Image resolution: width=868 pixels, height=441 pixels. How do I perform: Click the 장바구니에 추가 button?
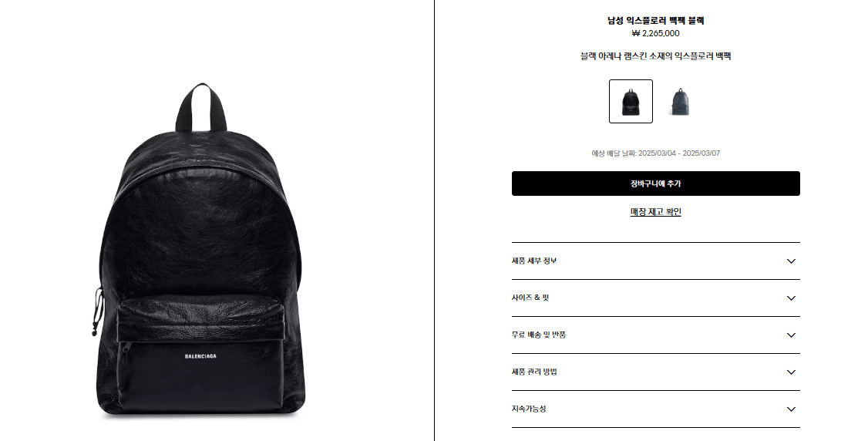(x=655, y=183)
